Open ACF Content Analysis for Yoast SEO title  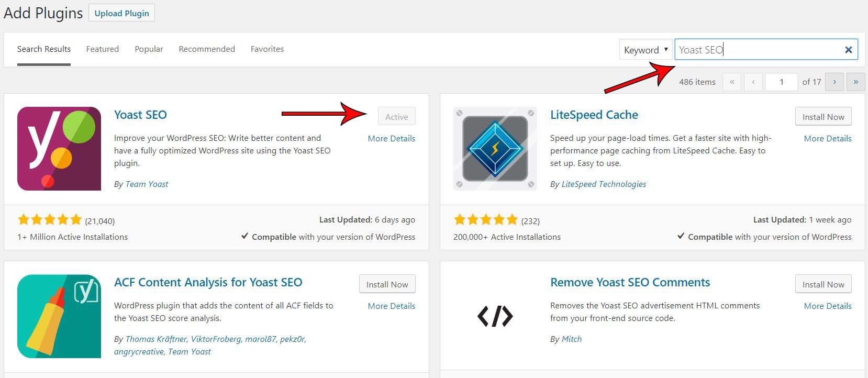pyautogui.click(x=208, y=282)
